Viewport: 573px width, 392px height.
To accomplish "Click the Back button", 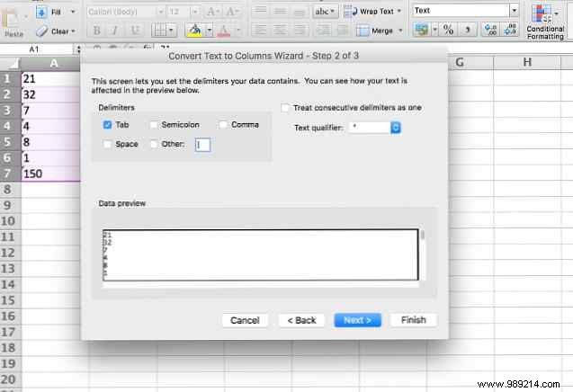I will [301, 320].
